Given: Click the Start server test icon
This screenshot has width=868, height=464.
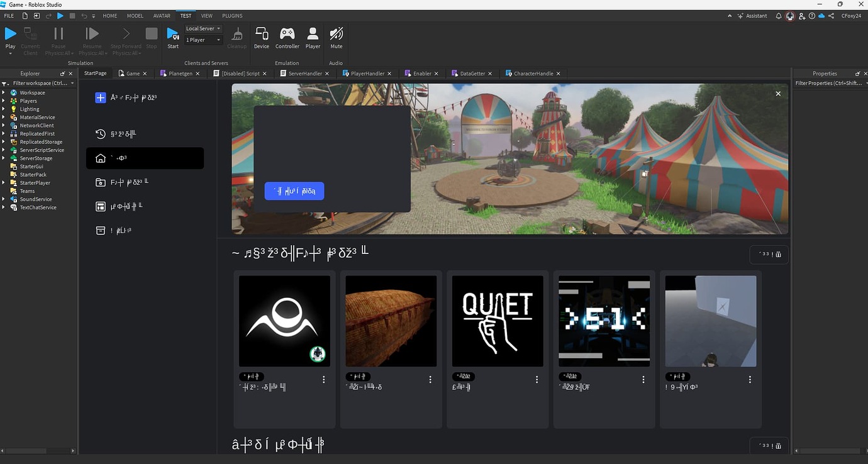Looking at the screenshot, I should point(173,36).
